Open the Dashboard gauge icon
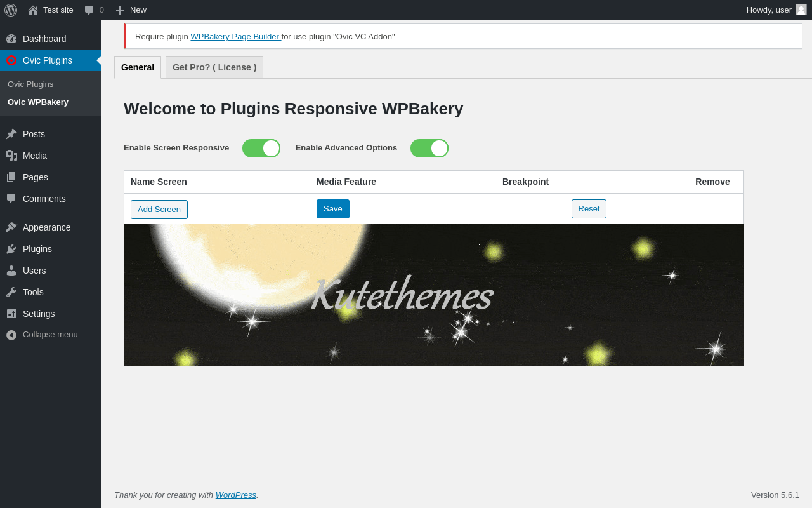 point(11,39)
